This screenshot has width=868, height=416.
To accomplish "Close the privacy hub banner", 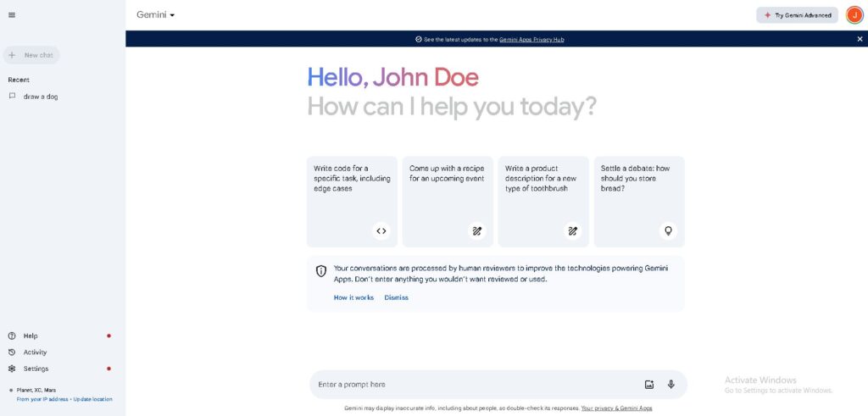I will pyautogui.click(x=860, y=39).
